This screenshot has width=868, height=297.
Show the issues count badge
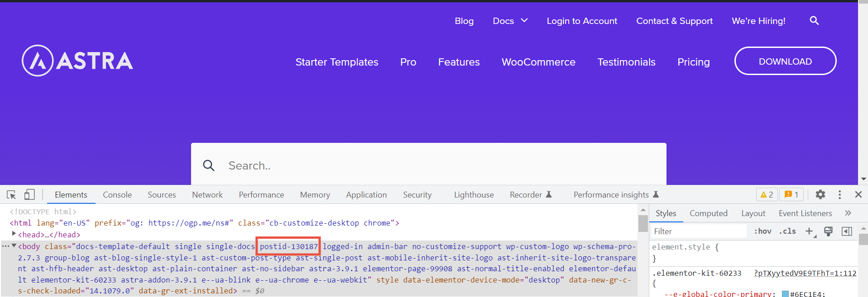point(791,194)
